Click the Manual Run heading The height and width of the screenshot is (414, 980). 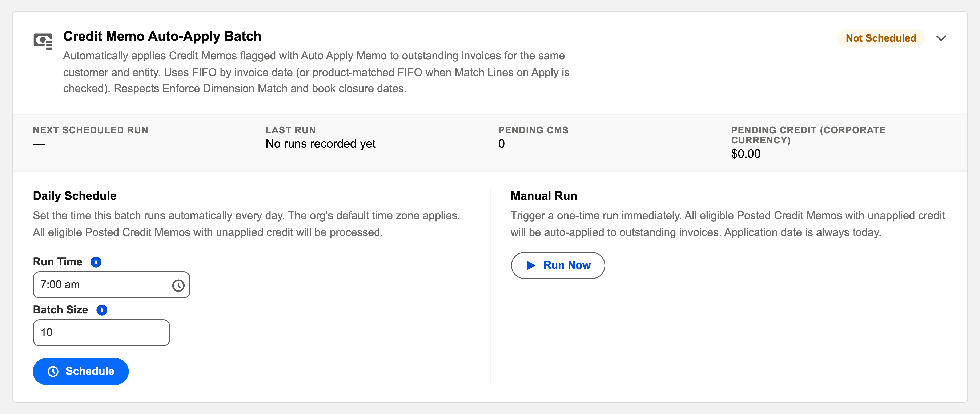[x=544, y=196]
